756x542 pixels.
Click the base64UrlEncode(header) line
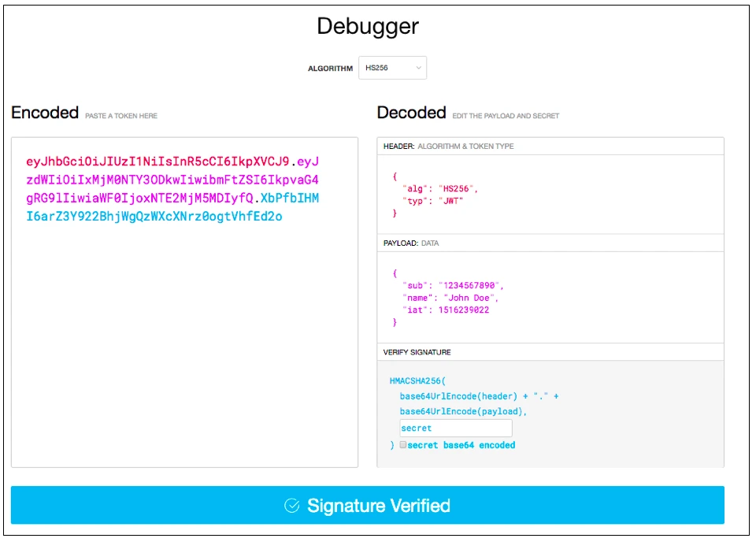coord(479,396)
